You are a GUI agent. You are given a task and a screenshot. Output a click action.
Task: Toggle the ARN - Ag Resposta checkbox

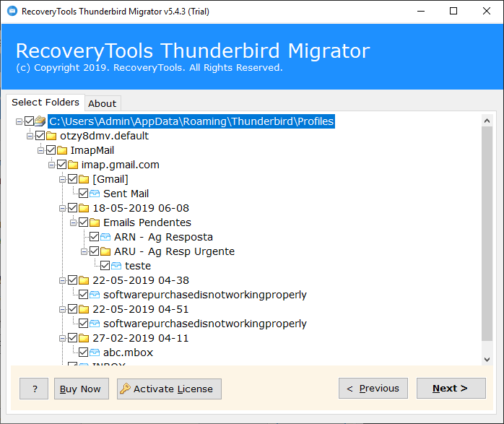94,237
